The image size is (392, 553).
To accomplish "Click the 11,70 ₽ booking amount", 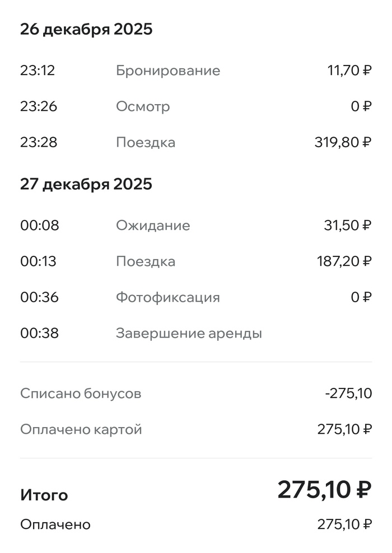I will (x=349, y=71).
